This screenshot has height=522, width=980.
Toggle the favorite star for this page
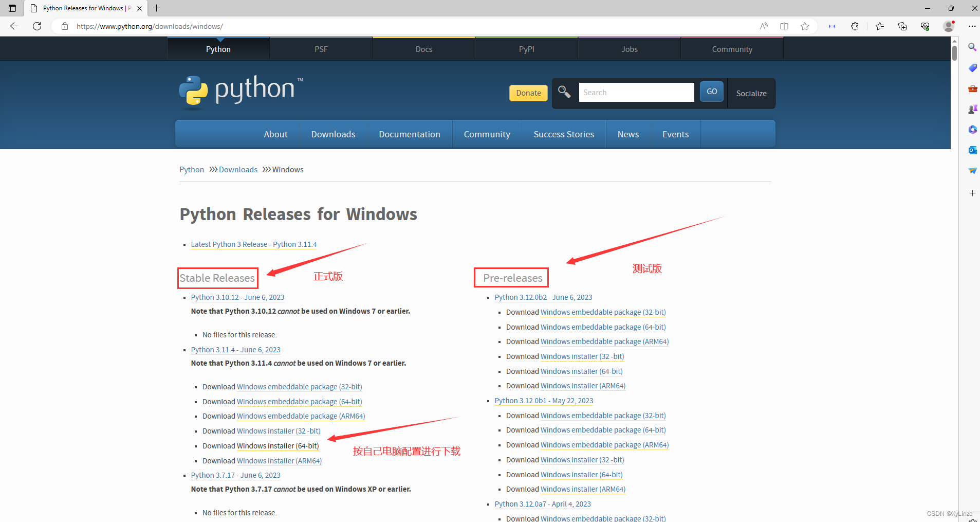click(x=805, y=26)
